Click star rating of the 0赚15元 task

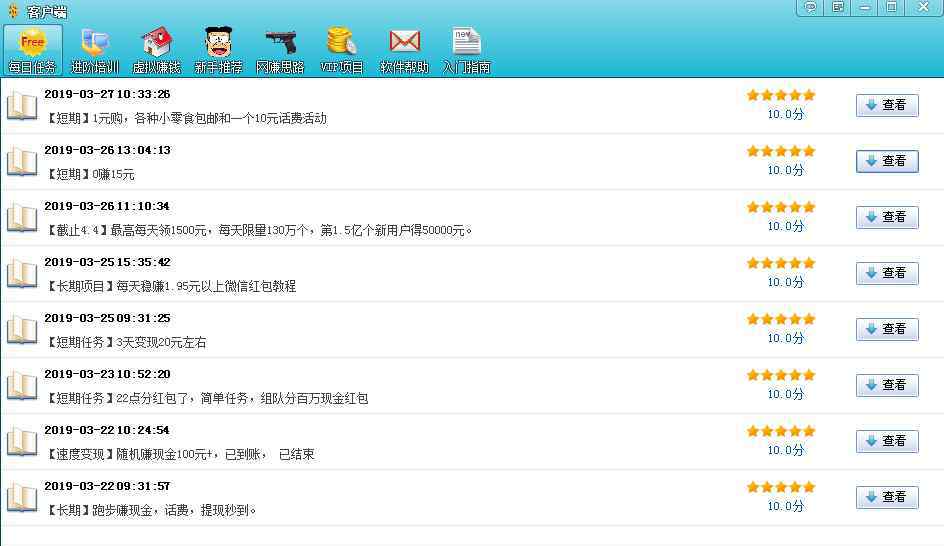pos(781,151)
